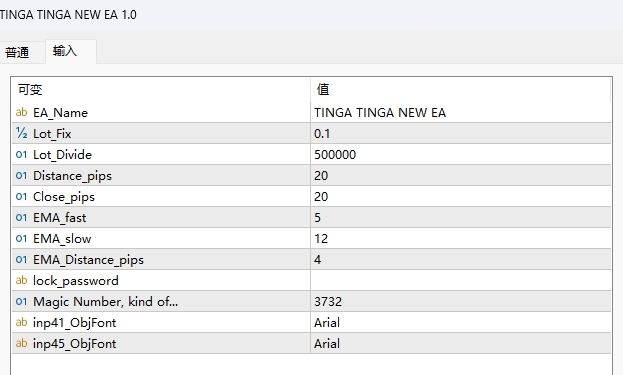Image resolution: width=623 pixels, height=375 pixels.
Task: Click the integer icon beside Magic Number
Action: click(21, 302)
